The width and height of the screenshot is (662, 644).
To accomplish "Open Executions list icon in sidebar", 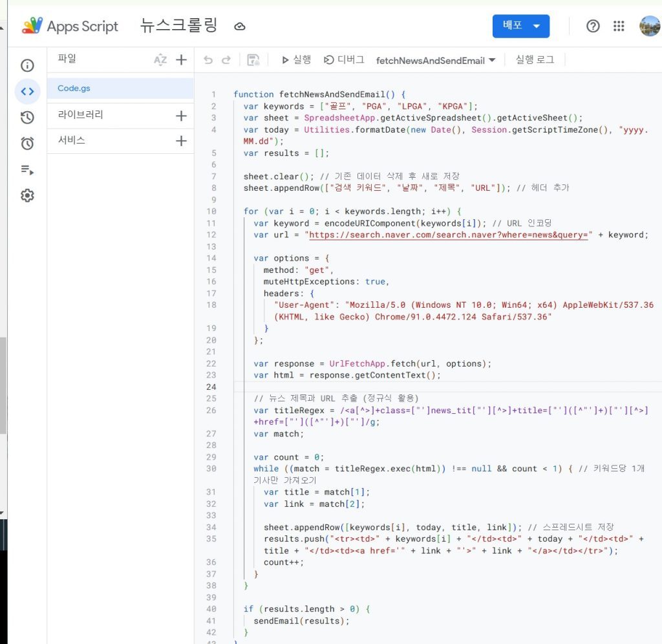I will [x=27, y=170].
